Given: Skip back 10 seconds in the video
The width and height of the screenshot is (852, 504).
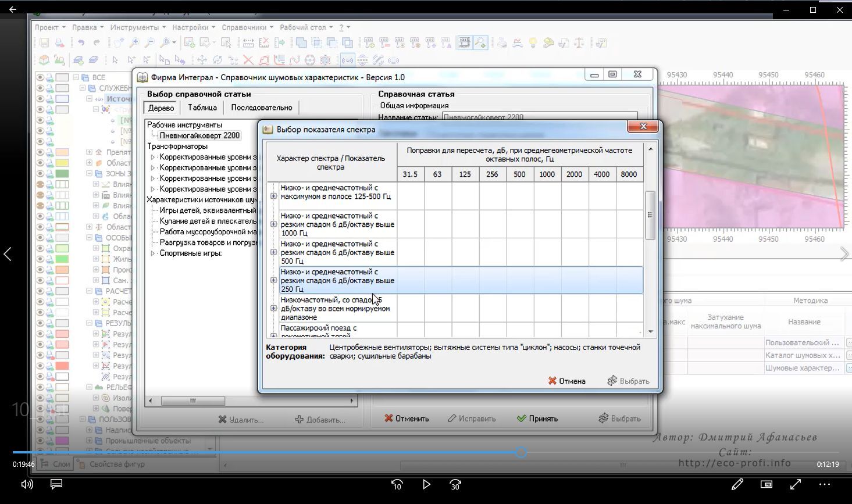Looking at the screenshot, I should 397,484.
